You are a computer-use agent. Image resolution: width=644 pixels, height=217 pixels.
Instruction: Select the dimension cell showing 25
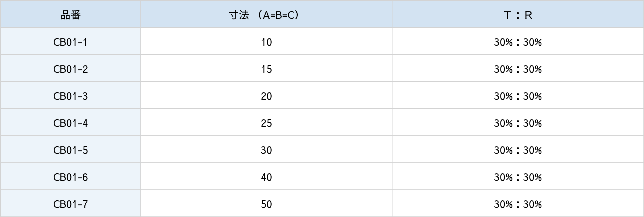pos(266,123)
